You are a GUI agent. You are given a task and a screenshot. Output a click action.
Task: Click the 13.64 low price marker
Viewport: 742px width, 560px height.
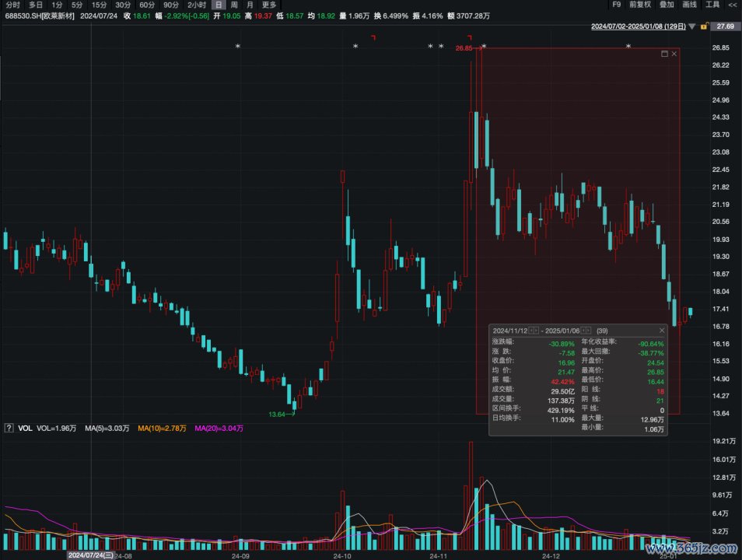(x=277, y=415)
